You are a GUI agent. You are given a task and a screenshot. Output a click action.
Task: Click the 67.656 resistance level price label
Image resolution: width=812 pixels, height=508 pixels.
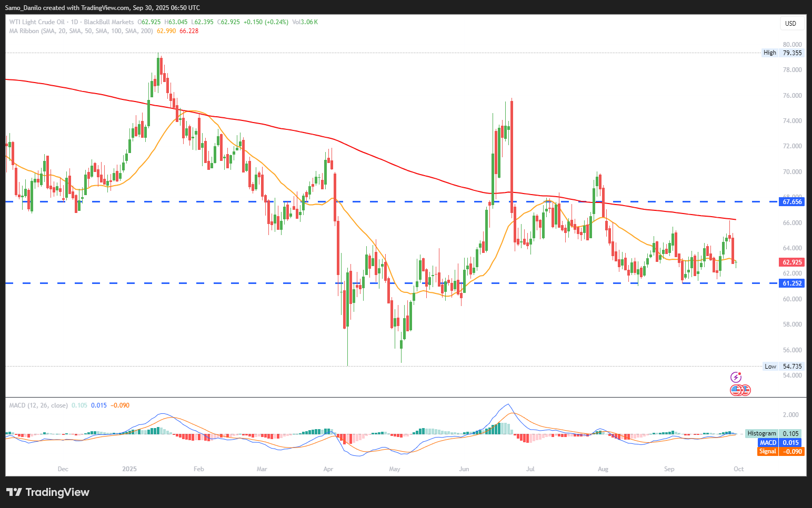pos(792,202)
